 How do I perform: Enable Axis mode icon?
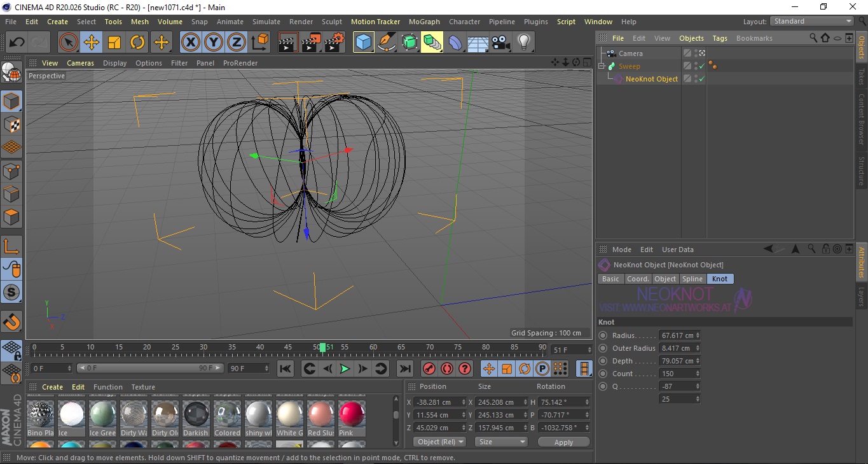click(x=11, y=246)
